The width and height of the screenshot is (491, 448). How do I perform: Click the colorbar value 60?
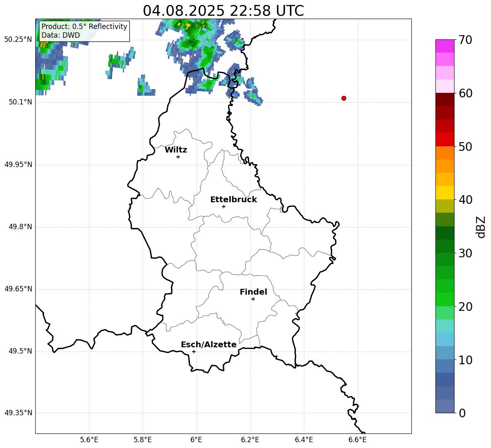465,93
